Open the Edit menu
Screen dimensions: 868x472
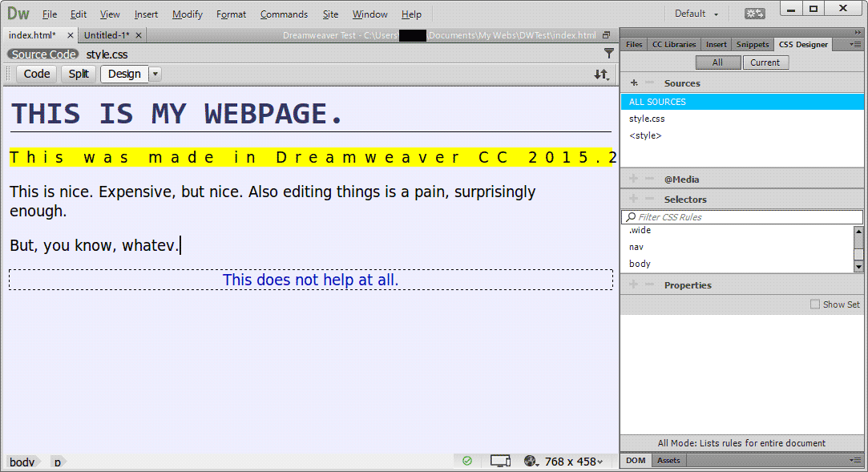pyautogui.click(x=79, y=14)
